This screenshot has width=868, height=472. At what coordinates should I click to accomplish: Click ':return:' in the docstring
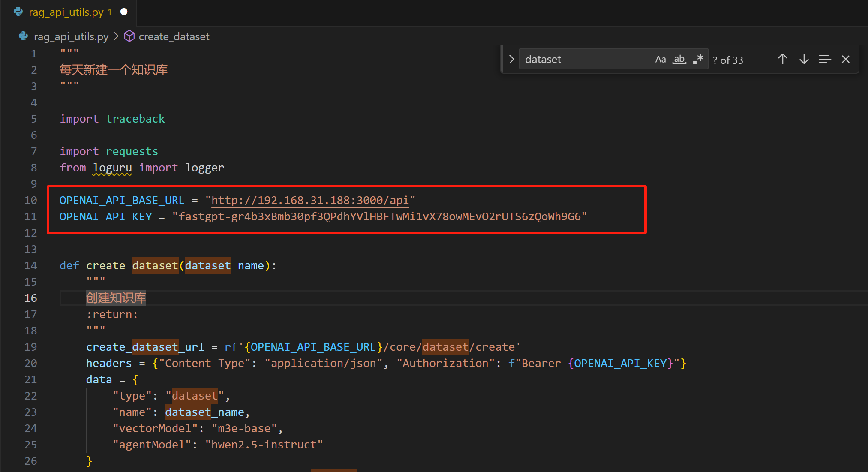112,314
